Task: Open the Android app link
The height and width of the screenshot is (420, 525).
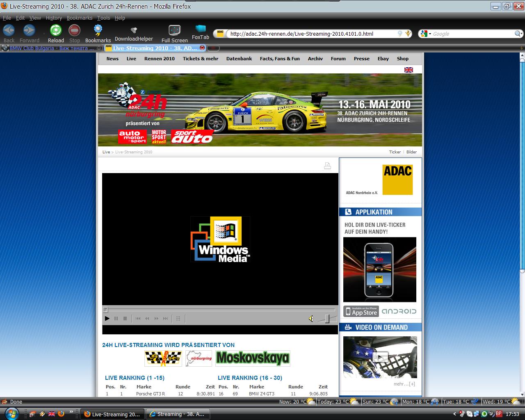Action: (399, 311)
